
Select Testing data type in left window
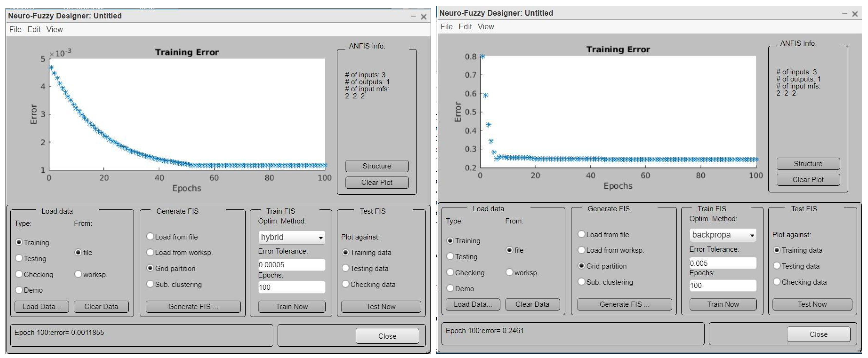click(19, 258)
